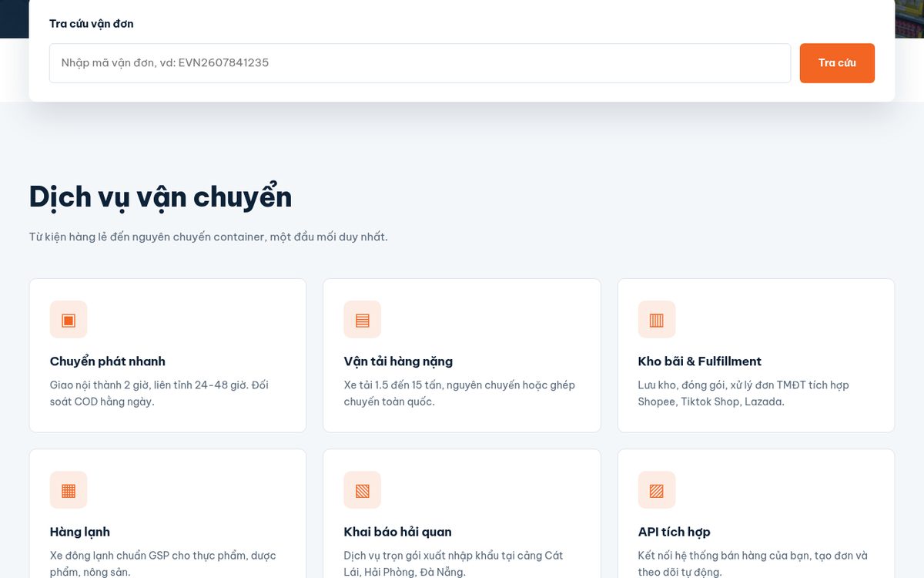Click description Kết nối hệ thống bán hàng
Screen dimensions: 924x578
click(753, 563)
